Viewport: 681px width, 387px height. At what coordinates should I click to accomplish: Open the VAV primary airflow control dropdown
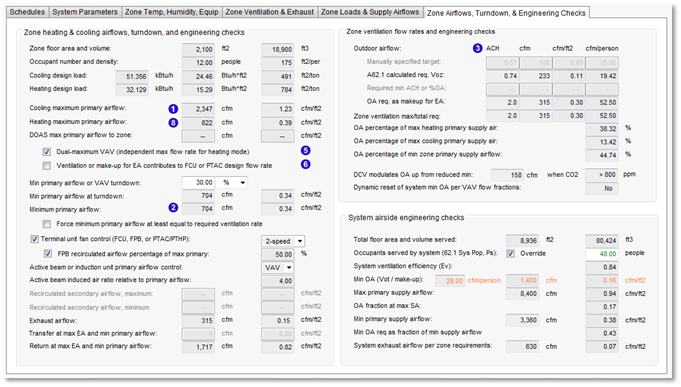pos(278,268)
